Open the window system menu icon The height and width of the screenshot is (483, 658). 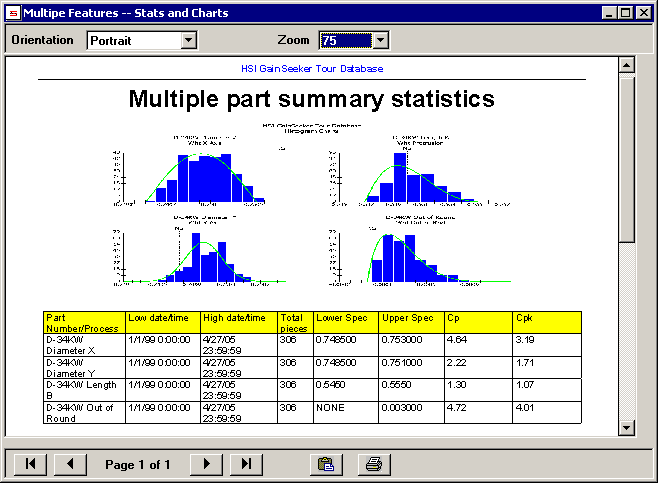click(x=13, y=13)
